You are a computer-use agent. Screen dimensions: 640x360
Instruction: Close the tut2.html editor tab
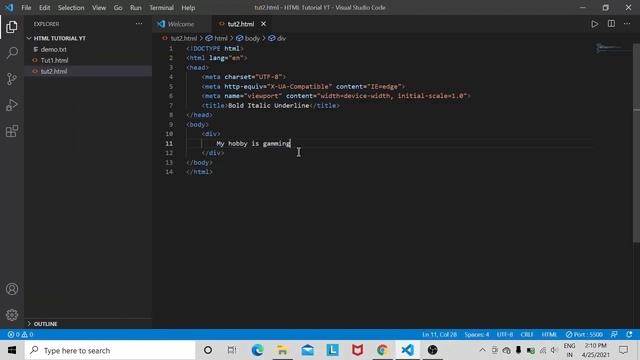(x=263, y=24)
